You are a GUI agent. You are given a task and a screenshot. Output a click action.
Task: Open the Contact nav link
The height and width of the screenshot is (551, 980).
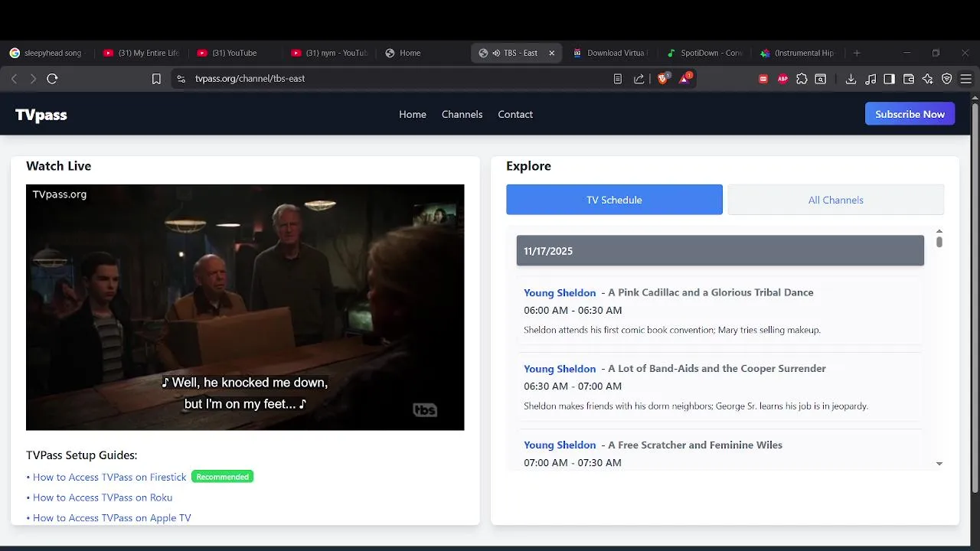pos(515,114)
